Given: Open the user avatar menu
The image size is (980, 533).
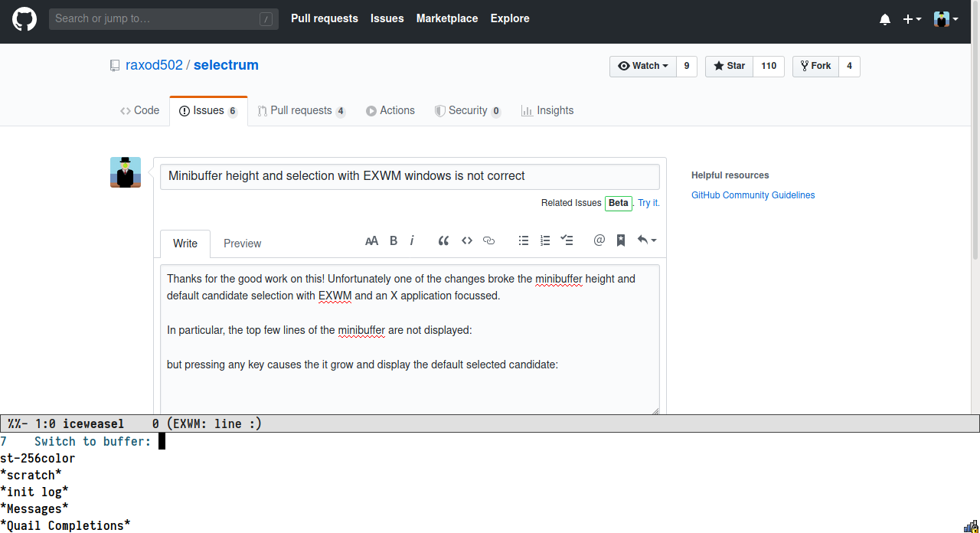Looking at the screenshot, I should point(946,19).
